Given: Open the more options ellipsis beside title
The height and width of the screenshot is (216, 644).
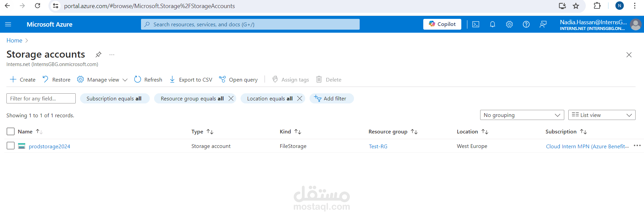Looking at the screenshot, I should pos(112,55).
